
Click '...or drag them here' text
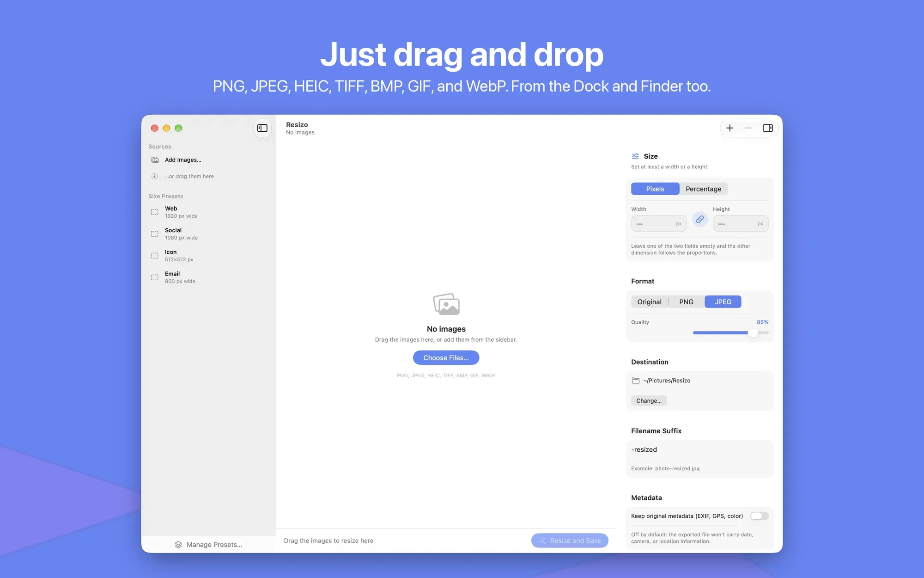point(189,176)
